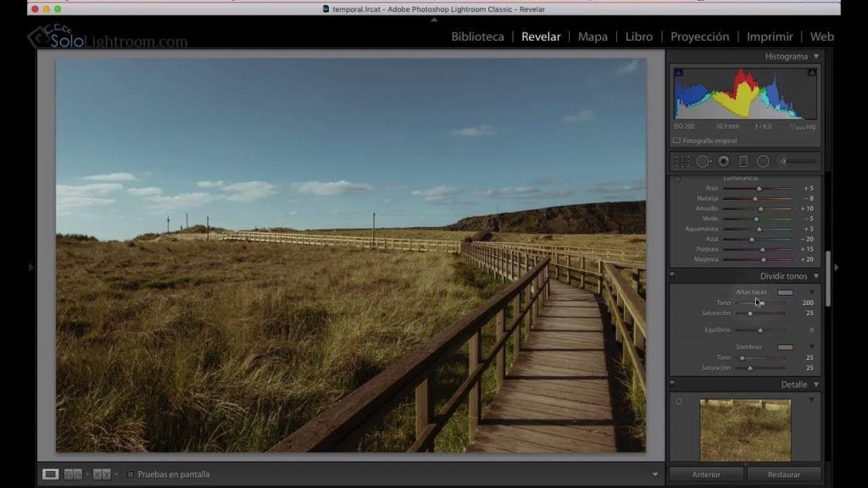Open the Spot Removal tool
The height and width of the screenshot is (488, 868).
(702, 161)
